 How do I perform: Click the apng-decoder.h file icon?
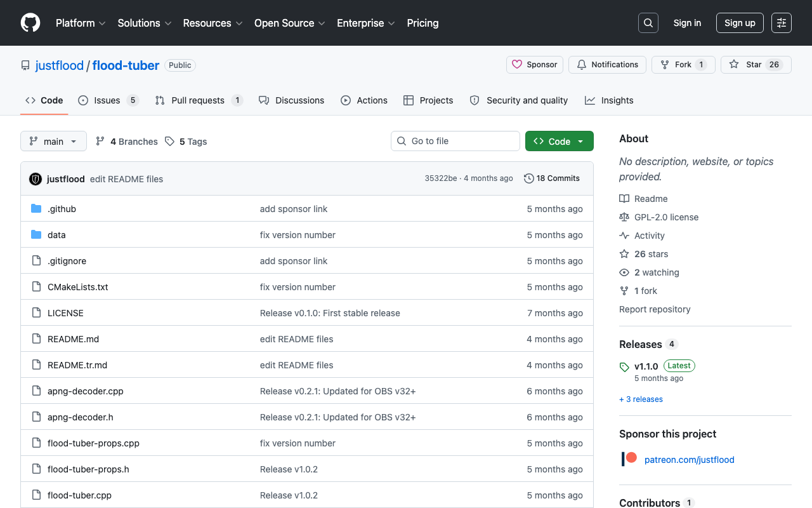click(36, 417)
